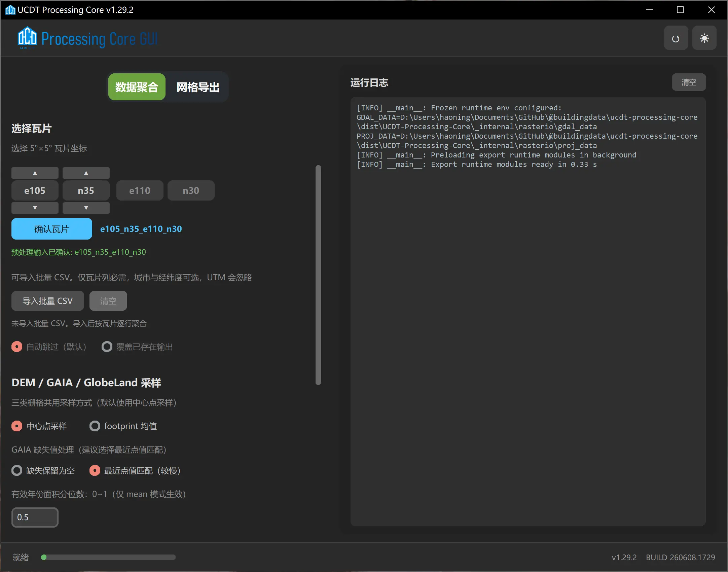Click 导入批量 CSV button
Screen dimensions: 728x572
[x=48, y=301]
